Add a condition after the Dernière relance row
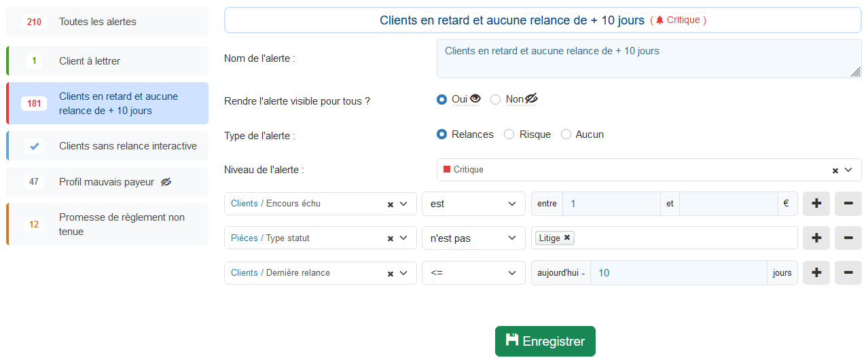The image size is (868, 362). tap(816, 272)
